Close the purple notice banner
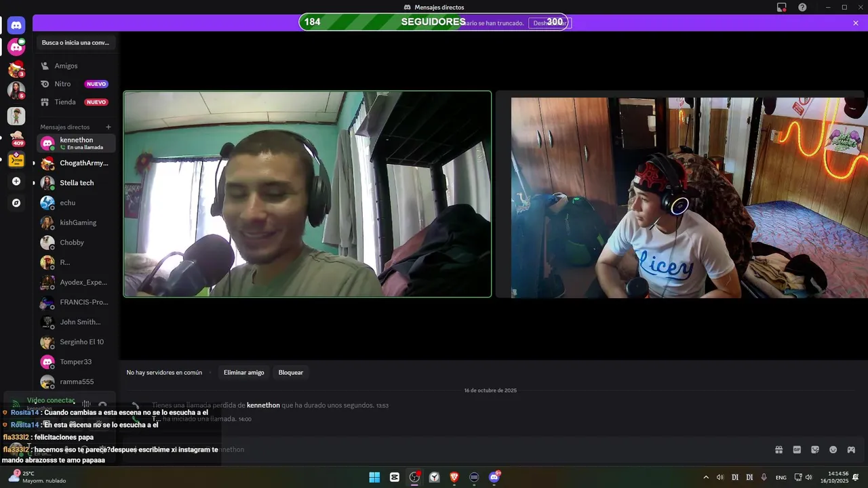The image size is (868, 488). [x=856, y=23]
